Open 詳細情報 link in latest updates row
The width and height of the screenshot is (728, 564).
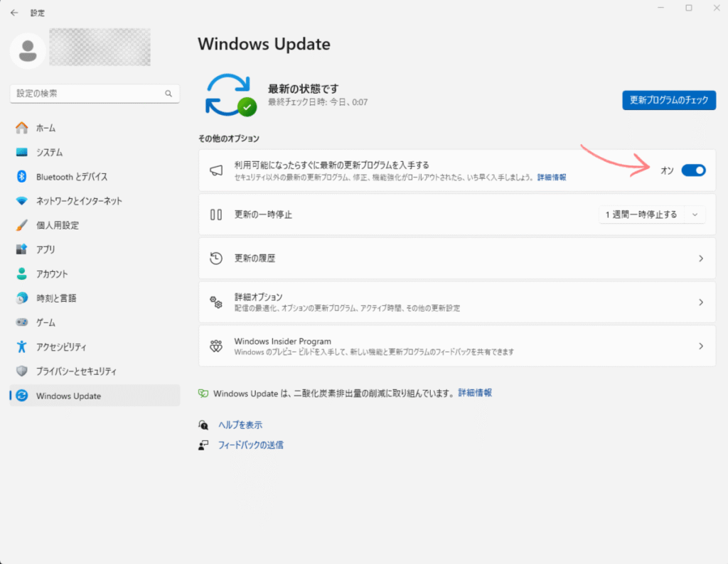tap(552, 177)
